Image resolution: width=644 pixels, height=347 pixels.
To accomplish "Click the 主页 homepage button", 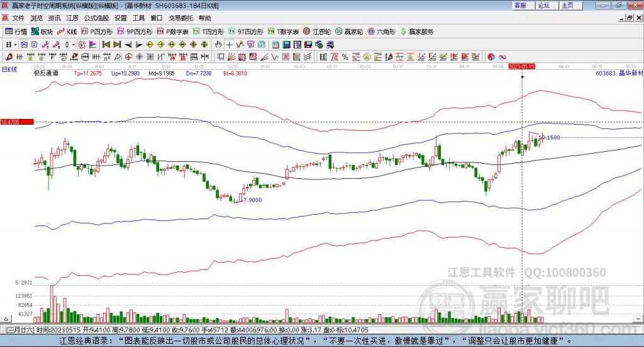I will pyautogui.click(x=571, y=5).
